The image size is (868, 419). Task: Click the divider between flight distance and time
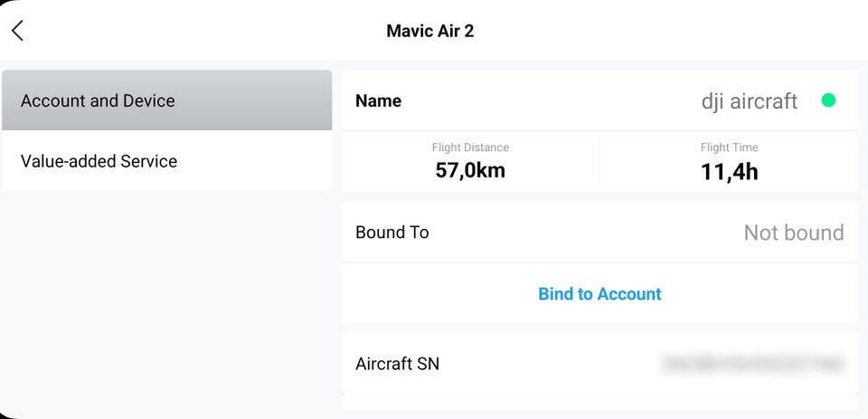coord(599,162)
